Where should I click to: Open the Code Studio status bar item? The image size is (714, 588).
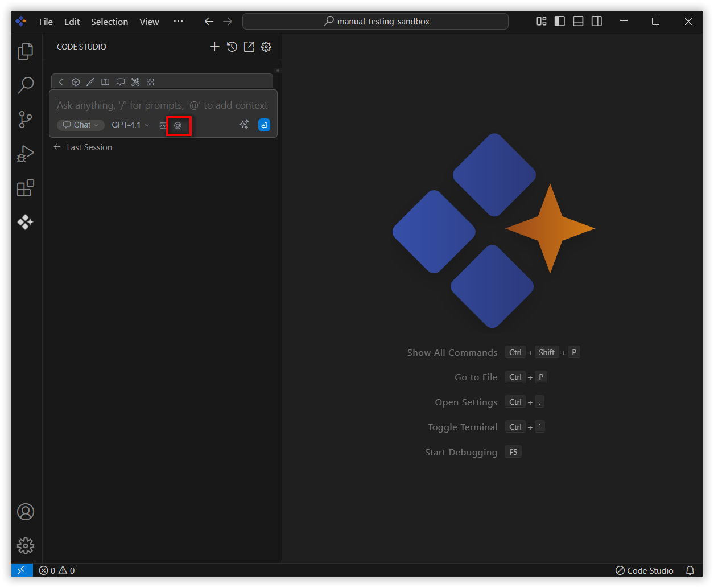(x=645, y=570)
